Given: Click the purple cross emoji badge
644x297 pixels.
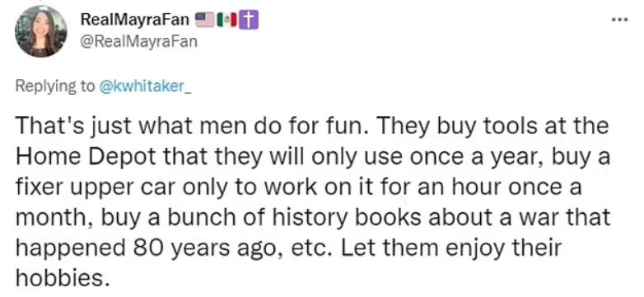Looking at the screenshot, I should 250,20.
